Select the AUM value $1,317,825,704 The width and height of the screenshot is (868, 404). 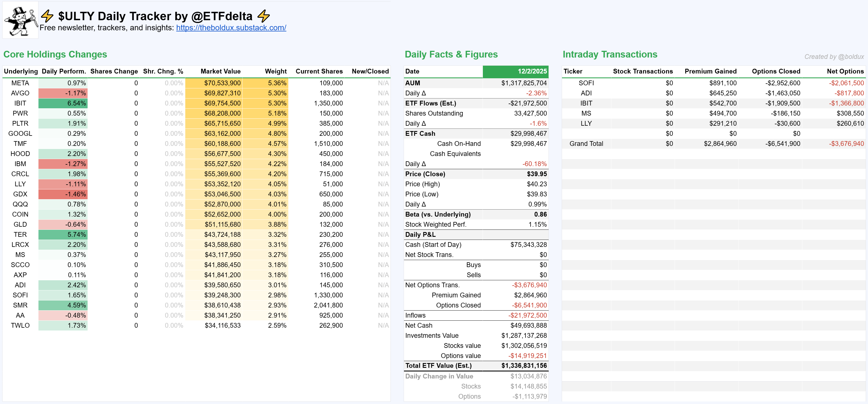[524, 83]
